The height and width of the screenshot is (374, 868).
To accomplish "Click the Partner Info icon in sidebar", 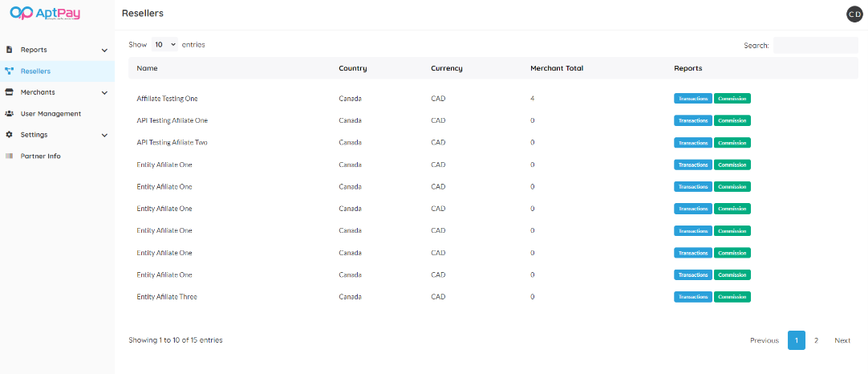I will tap(9, 157).
